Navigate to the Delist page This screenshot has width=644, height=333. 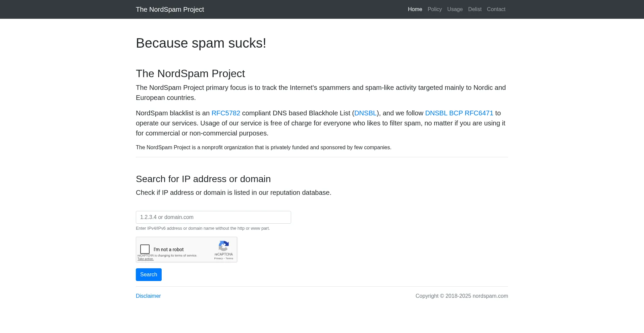click(x=475, y=9)
